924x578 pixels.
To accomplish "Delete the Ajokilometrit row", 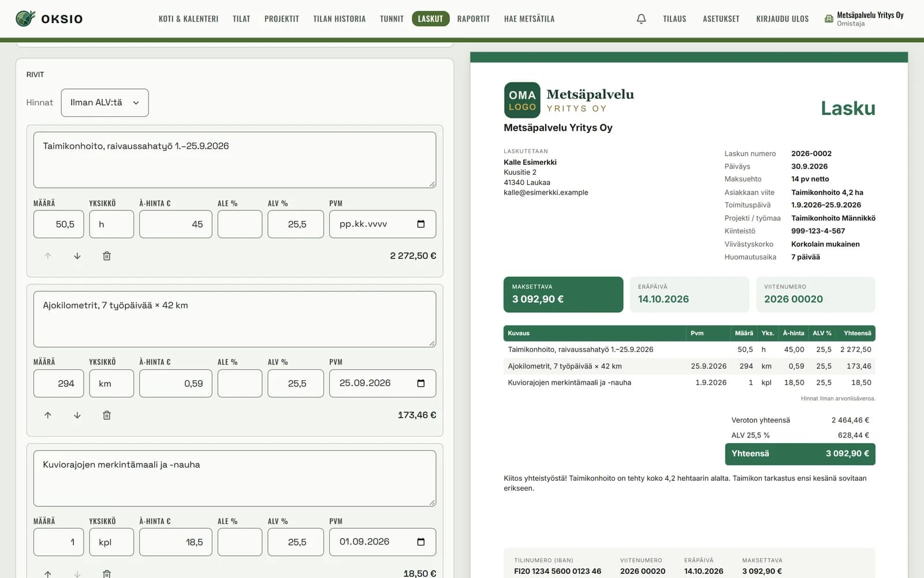I will (x=107, y=415).
